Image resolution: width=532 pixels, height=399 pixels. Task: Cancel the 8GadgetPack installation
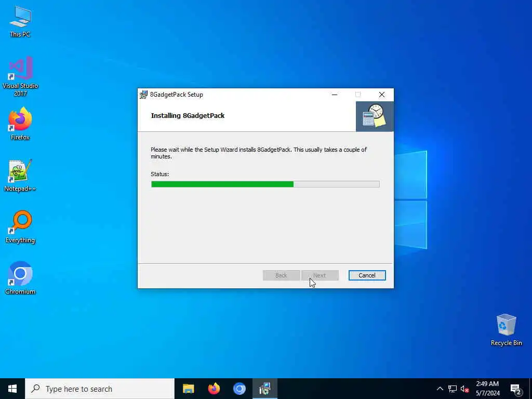tap(367, 275)
